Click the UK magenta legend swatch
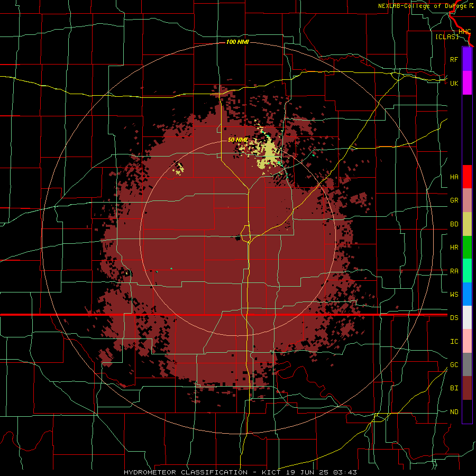The height and width of the screenshot is (476, 476). [x=467, y=83]
